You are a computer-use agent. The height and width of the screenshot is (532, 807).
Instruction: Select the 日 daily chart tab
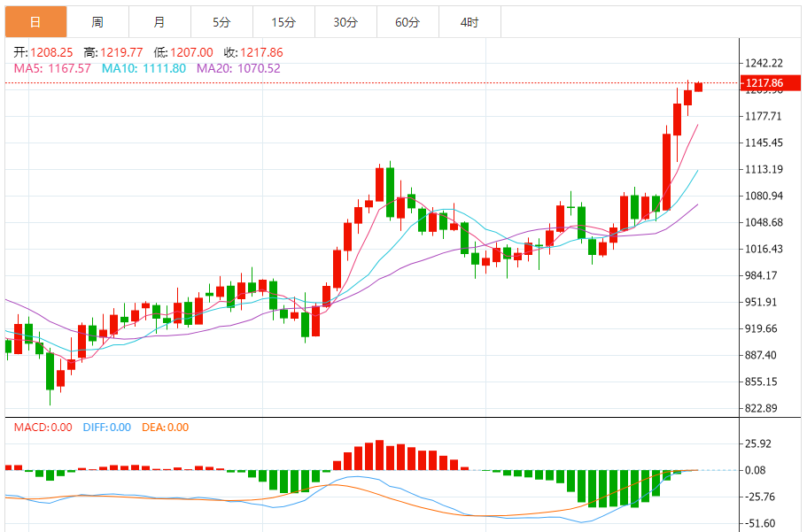(x=36, y=22)
